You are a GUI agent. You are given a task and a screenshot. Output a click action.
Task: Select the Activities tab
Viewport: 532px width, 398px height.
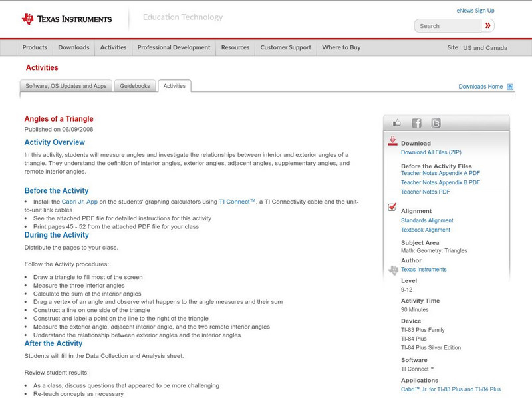pos(174,86)
